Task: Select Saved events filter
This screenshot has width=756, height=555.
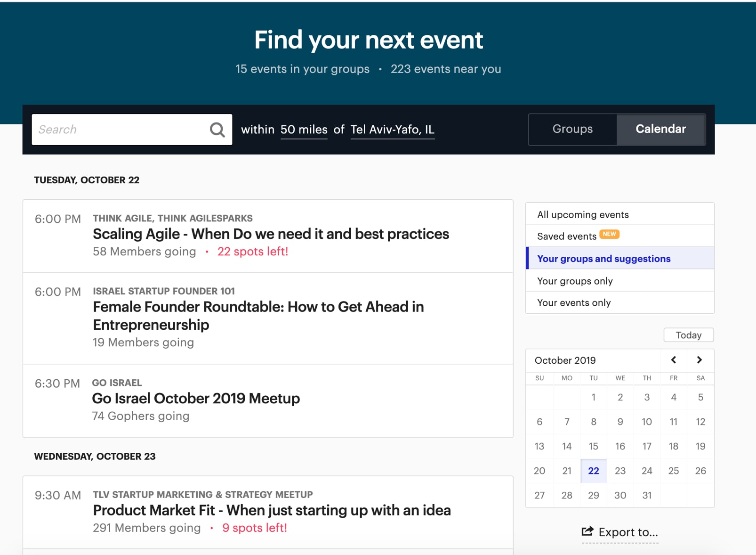Action: [620, 236]
